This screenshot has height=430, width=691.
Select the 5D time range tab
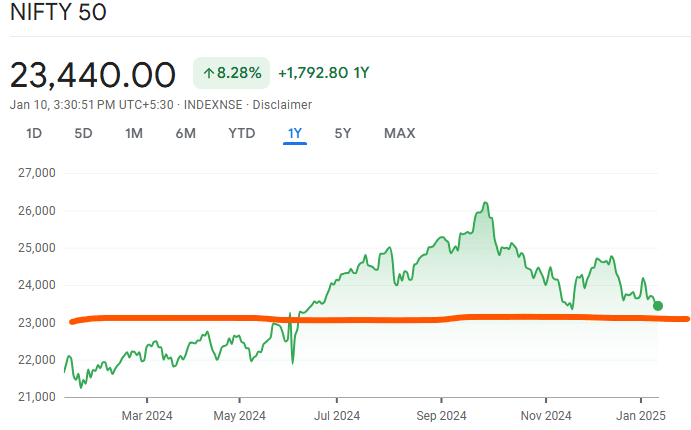tap(83, 133)
